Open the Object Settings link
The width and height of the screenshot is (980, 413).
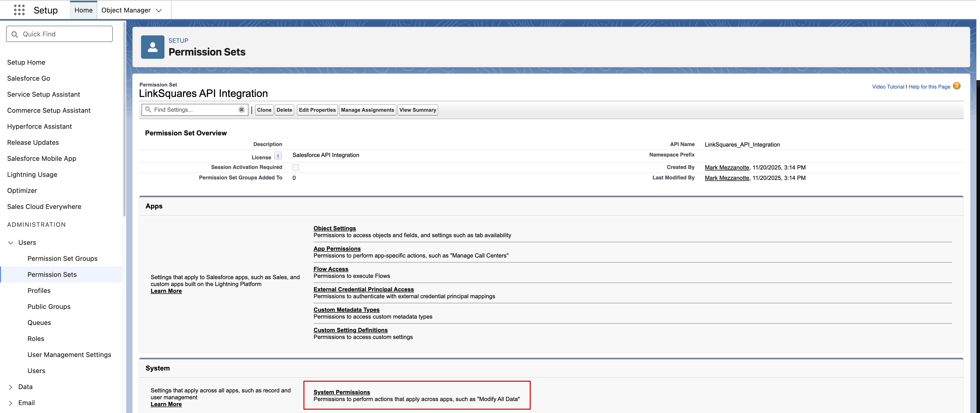[x=334, y=228]
